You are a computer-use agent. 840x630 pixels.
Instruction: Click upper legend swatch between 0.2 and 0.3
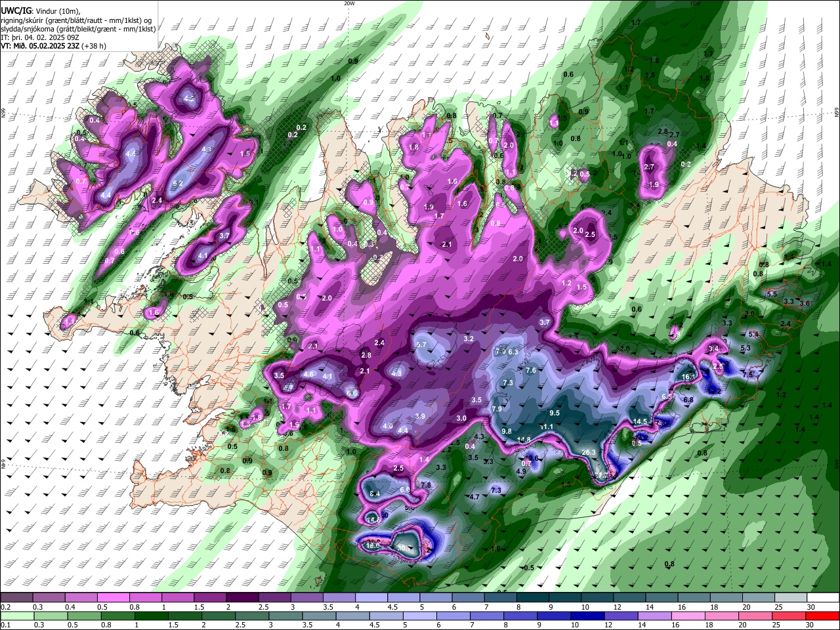coord(16,597)
